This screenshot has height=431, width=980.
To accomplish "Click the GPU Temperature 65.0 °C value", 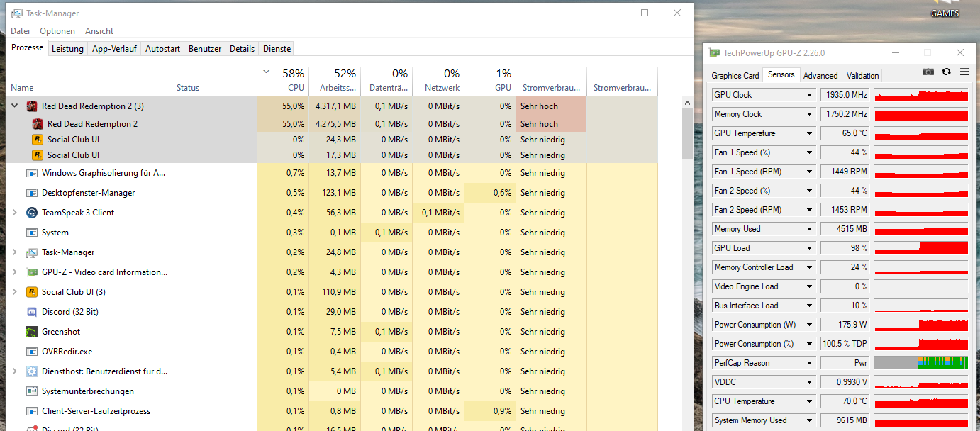I will pos(845,133).
